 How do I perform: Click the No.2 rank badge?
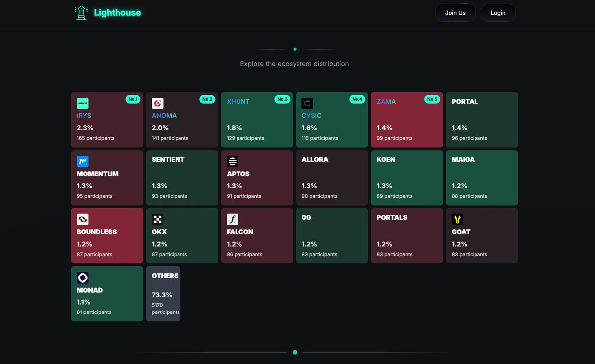[x=207, y=99]
